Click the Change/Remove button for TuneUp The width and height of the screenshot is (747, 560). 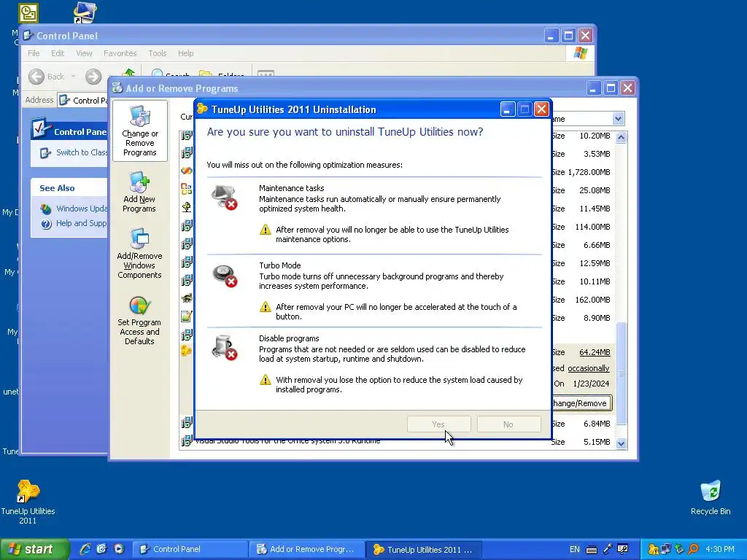point(581,403)
